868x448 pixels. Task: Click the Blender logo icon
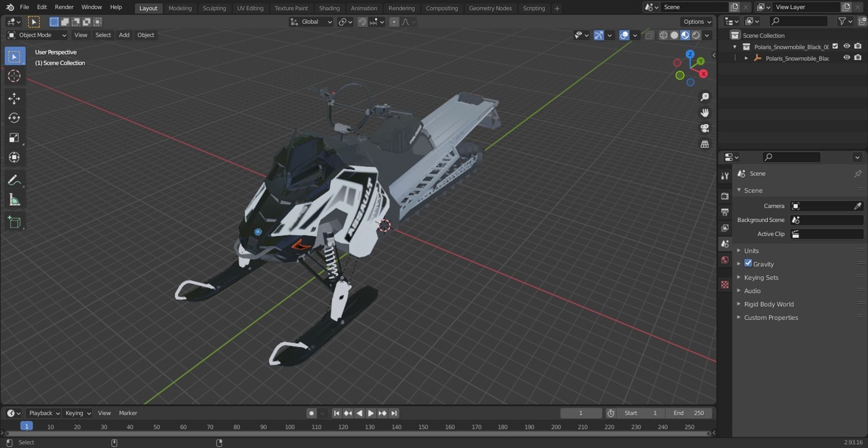pos(10,7)
